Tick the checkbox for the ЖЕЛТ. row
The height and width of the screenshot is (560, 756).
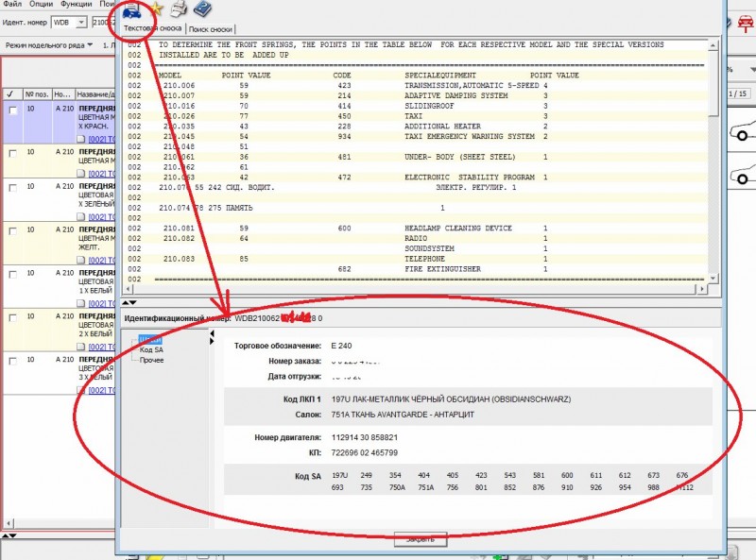tap(13, 230)
